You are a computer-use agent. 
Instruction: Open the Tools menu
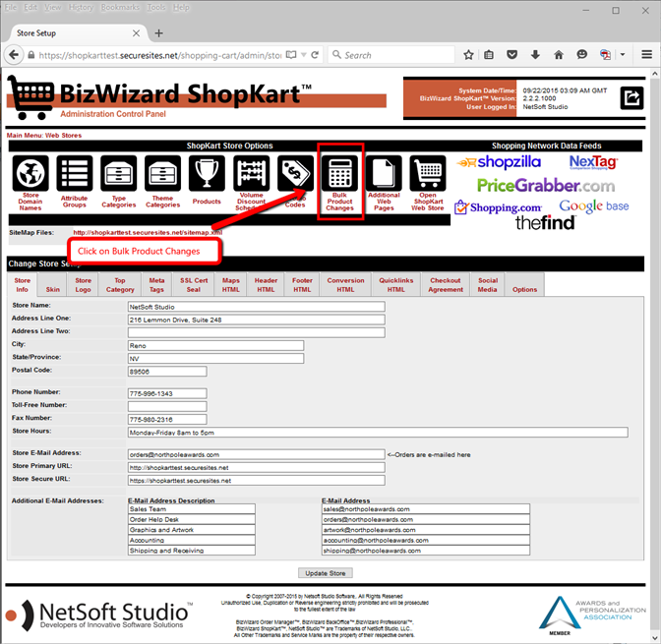(156, 8)
